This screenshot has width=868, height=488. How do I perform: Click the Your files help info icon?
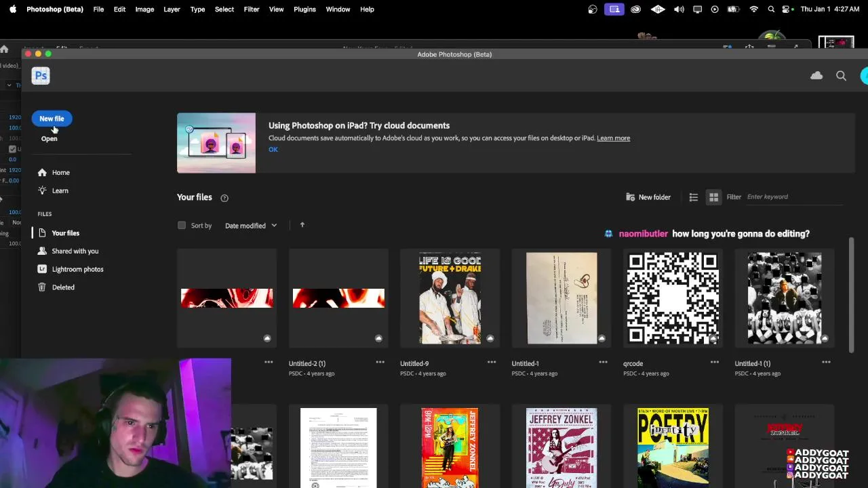pos(224,198)
